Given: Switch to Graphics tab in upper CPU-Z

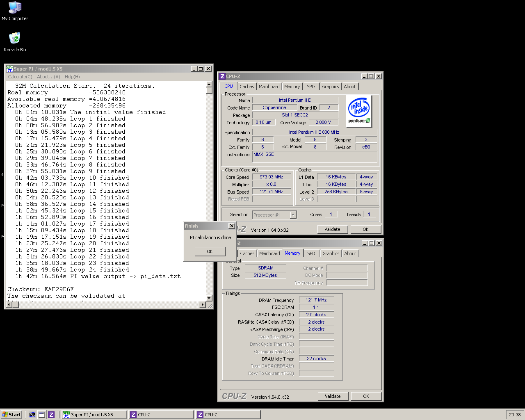Looking at the screenshot, I should click(331, 87).
